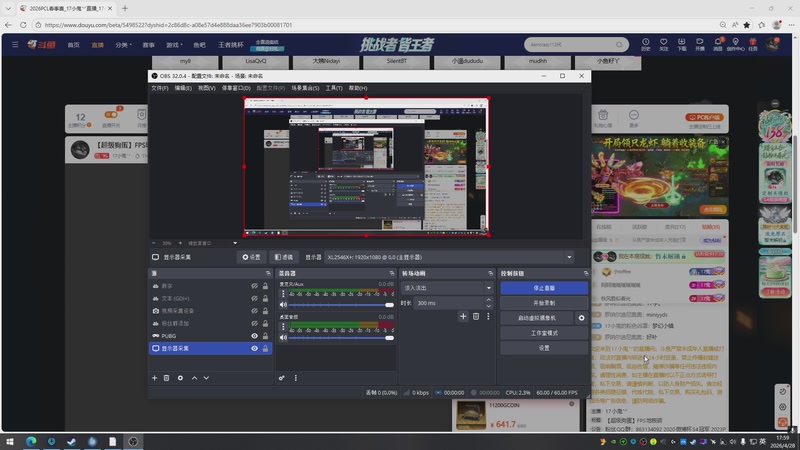Open Douyu download icon

click(x=681, y=44)
